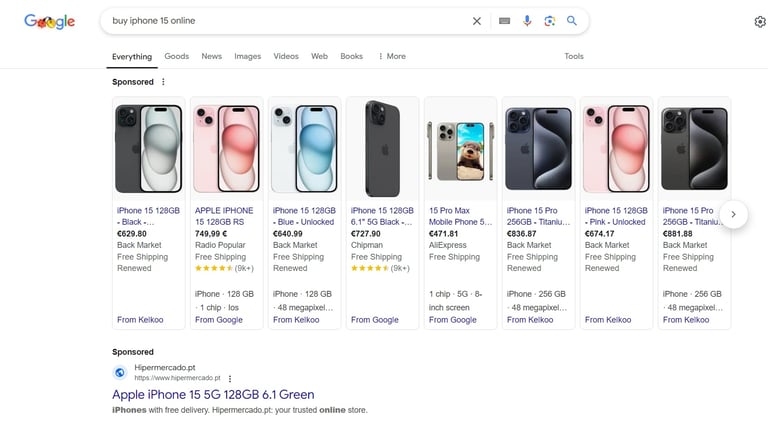This screenshot has width=768, height=425.
Task: Open the Tools filter menu
Action: [574, 56]
